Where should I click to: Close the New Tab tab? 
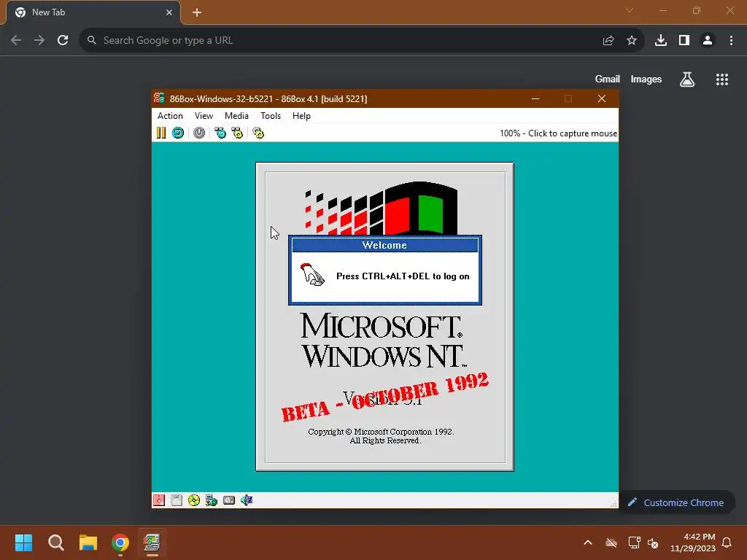tap(169, 12)
